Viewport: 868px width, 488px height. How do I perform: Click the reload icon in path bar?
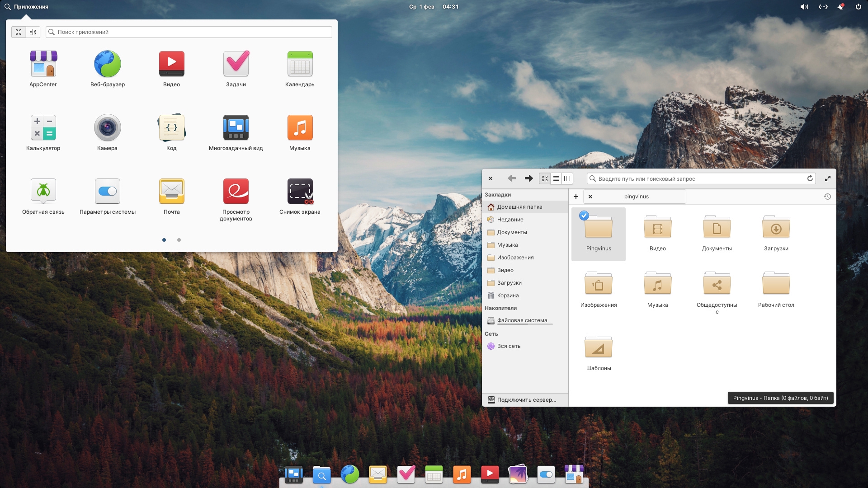pyautogui.click(x=810, y=178)
